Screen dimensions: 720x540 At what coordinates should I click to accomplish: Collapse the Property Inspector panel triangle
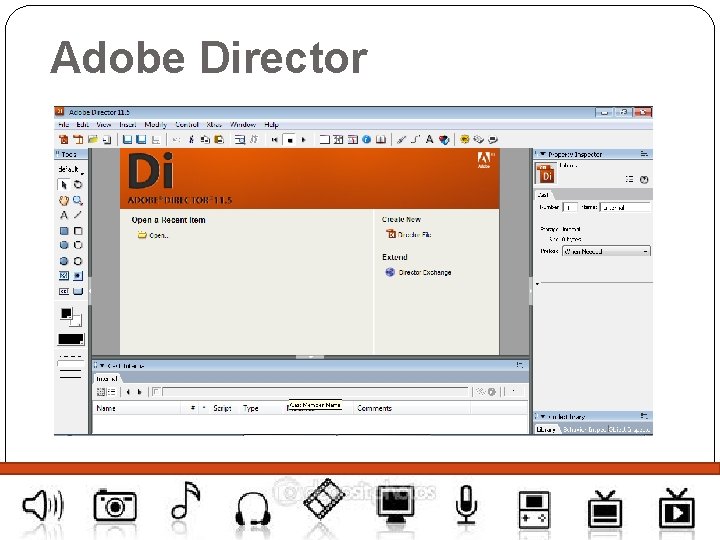[542, 154]
